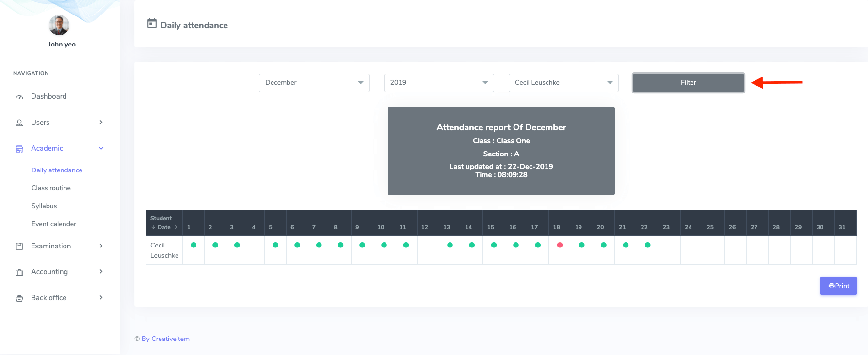The image size is (868, 355).
Task: Click the day 31 column header
Action: (845, 223)
